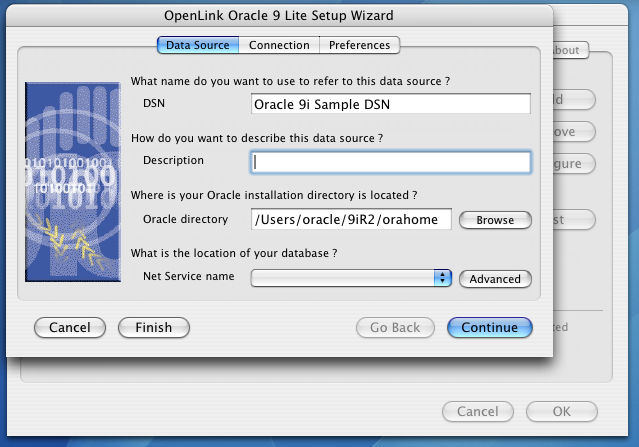Open the Advanced database location settings
The height and width of the screenshot is (447, 639).
pyautogui.click(x=495, y=279)
